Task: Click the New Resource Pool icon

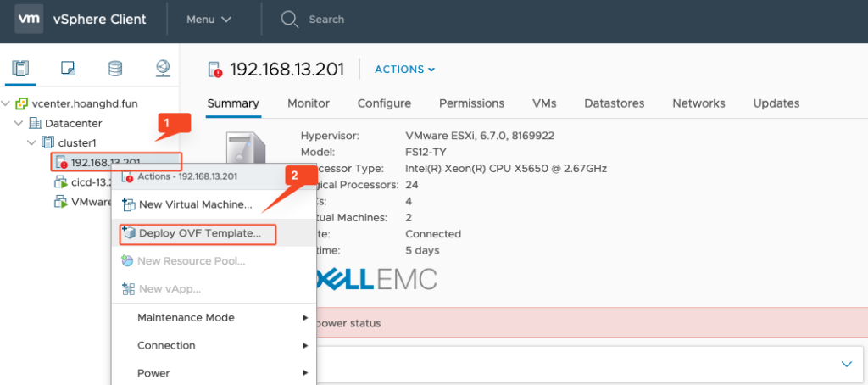Action: [127, 261]
